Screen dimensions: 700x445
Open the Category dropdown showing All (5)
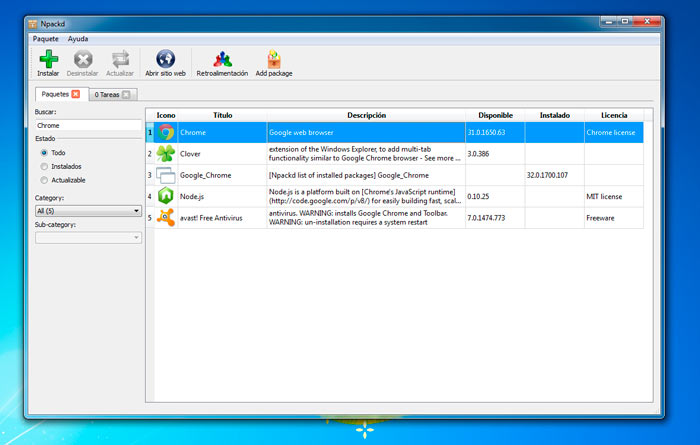88,211
